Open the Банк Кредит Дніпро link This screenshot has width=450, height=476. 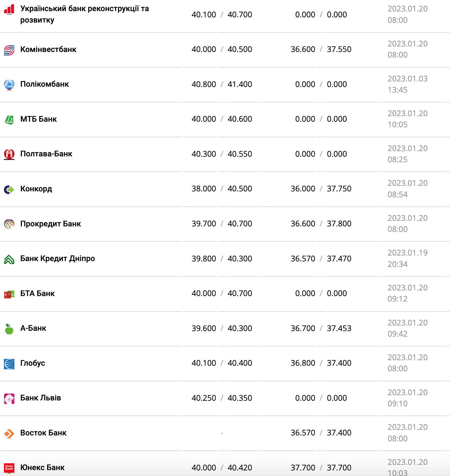[x=58, y=258]
